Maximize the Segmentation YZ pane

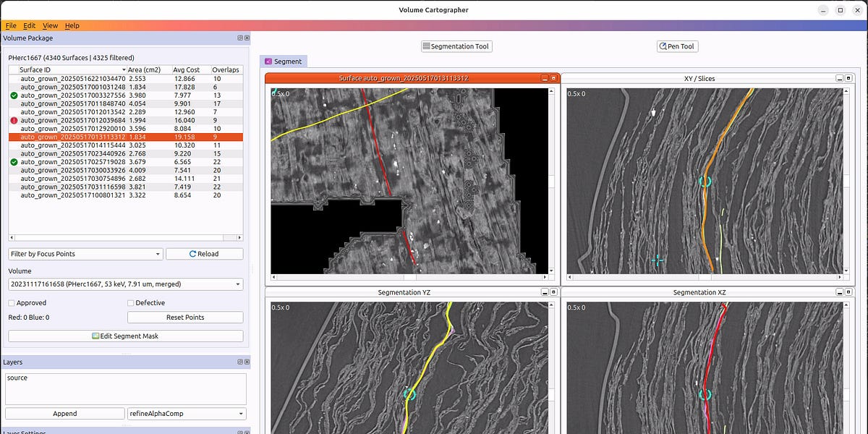coord(553,292)
